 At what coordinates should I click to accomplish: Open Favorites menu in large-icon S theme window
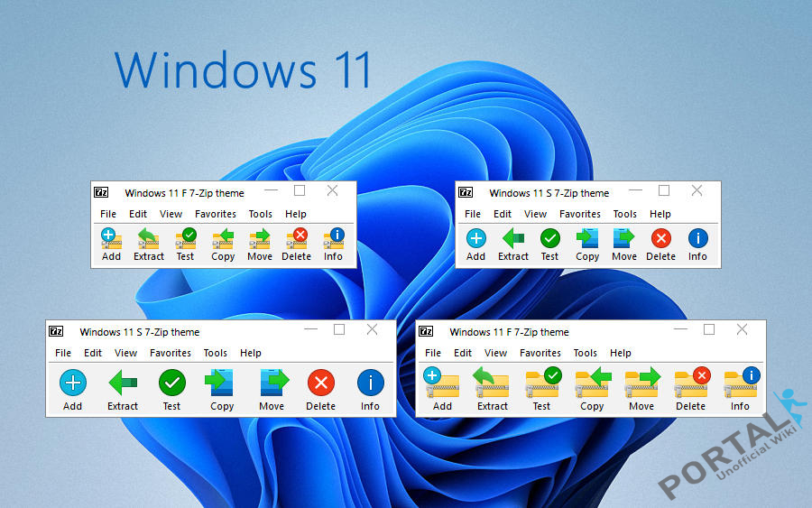point(171,353)
